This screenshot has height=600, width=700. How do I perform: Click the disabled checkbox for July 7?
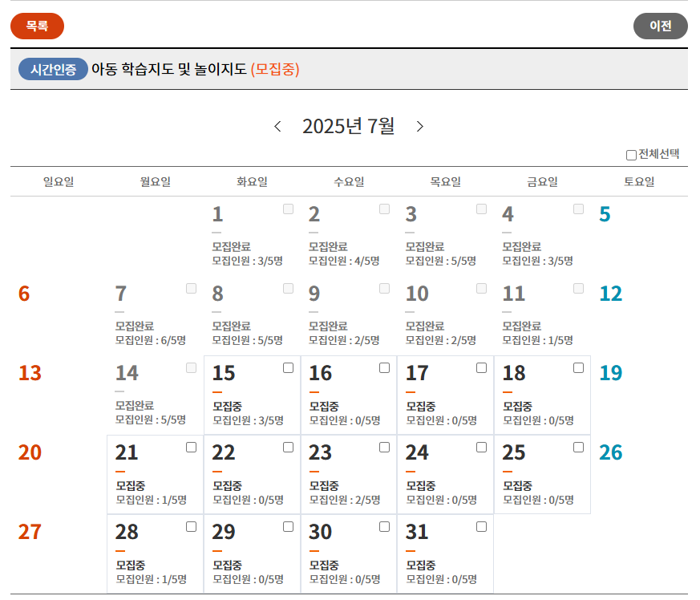(191, 288)
